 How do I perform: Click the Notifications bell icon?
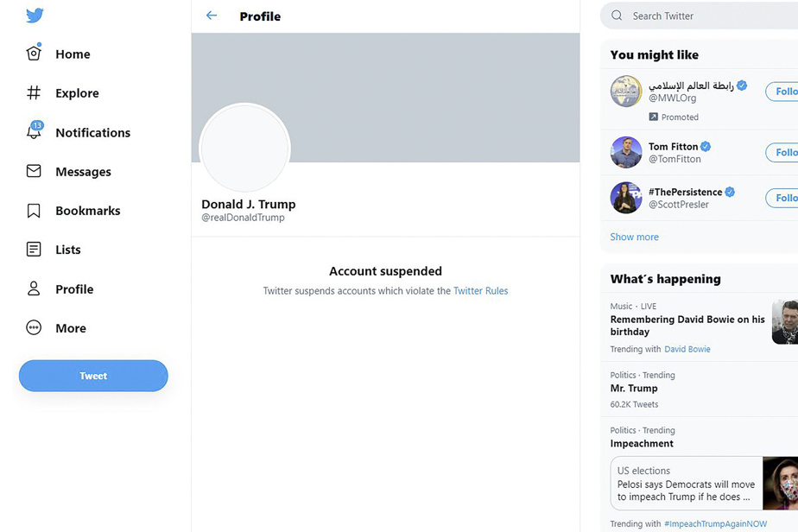tap(34, 132)
